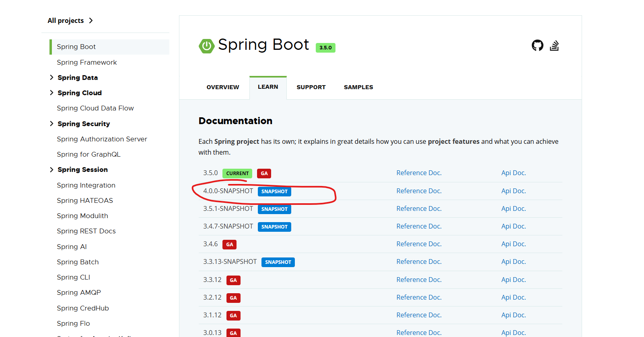Open the Stack Overflow icon
This screenshot has width=644, height=337.
click(x=554, y=46)
